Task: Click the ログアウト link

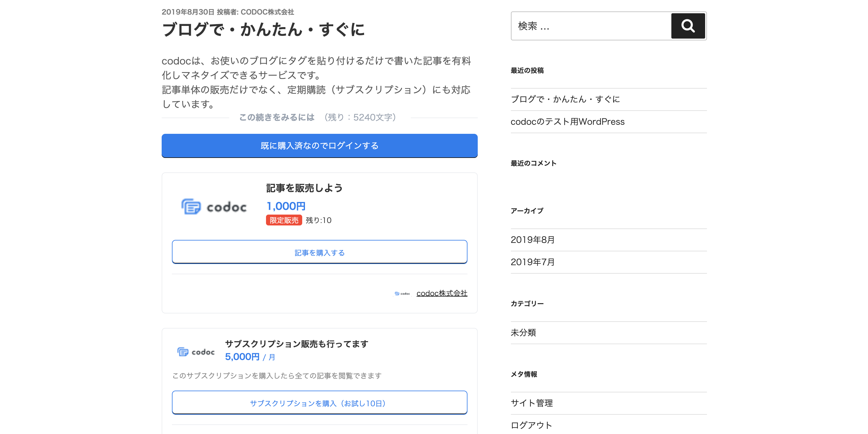Action: 531,425
